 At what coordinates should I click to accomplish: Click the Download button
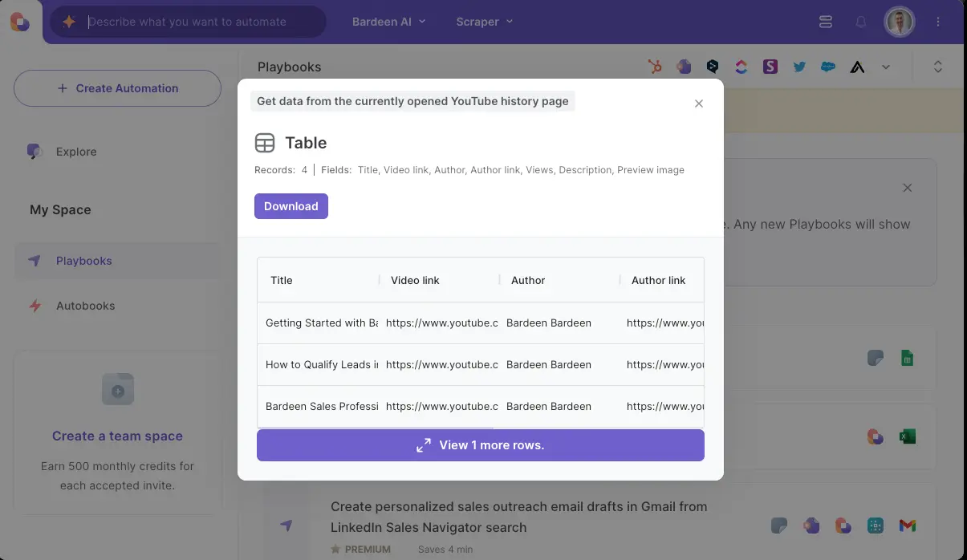(x=291, y=206)
